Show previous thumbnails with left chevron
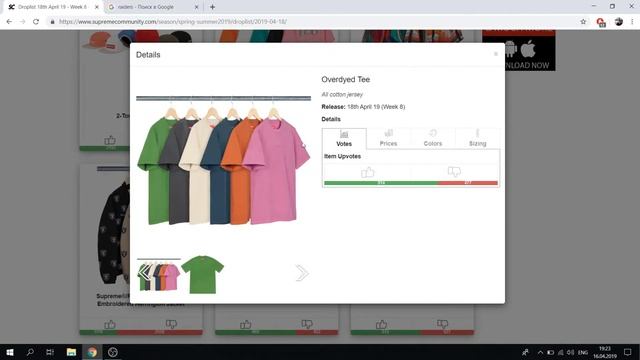This screenshot has height=360, width=640. (144, 273)
